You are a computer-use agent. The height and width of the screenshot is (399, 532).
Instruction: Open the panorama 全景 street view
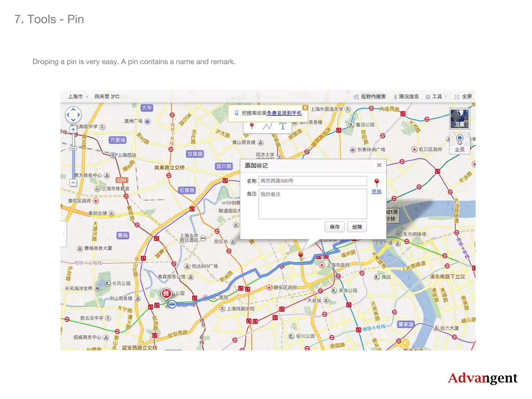coord(460,143)
